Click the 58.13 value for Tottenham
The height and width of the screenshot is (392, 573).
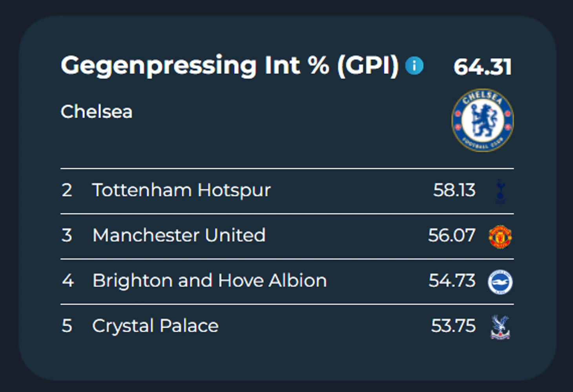(x=454, y=190)
